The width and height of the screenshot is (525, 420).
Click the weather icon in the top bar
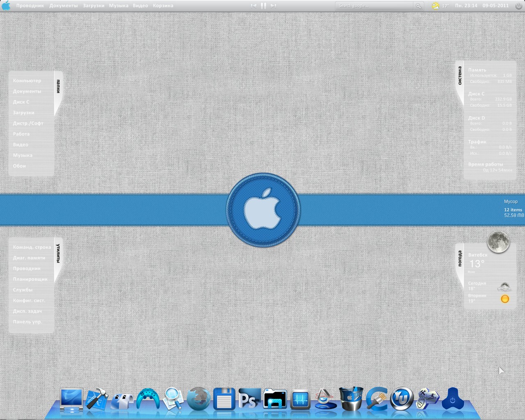(x=435, y=6)
